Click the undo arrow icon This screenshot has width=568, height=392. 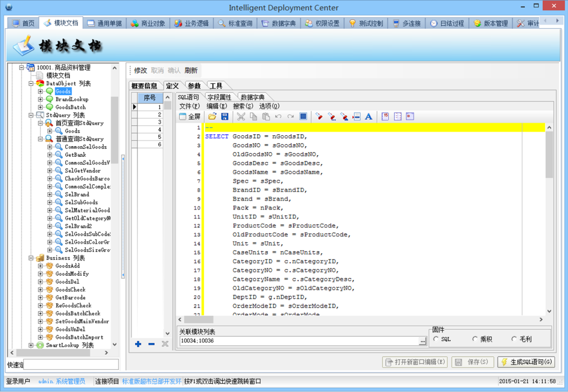pos(278,116)
